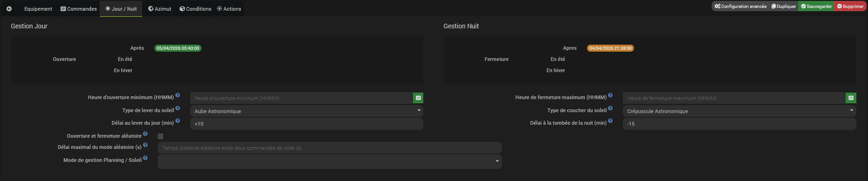Click the Ouverture label

click(x=64, y=59)
